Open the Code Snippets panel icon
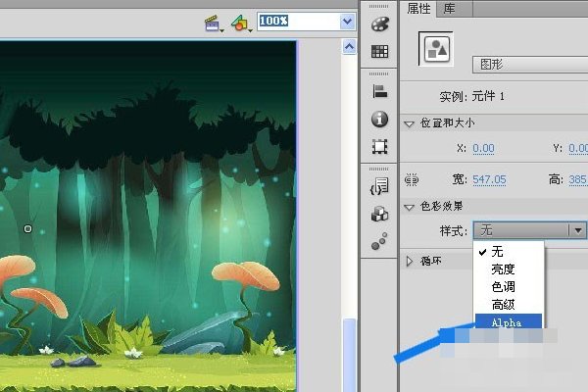 coord(379,186)
